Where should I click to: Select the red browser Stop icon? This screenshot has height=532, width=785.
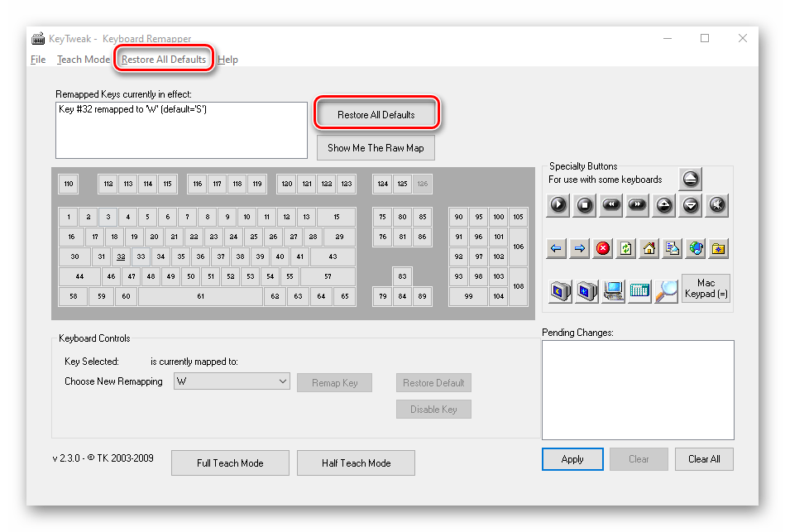coord(603,248)
